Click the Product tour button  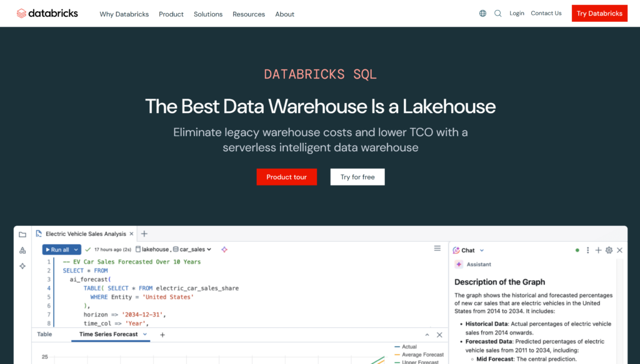[286, 177]
